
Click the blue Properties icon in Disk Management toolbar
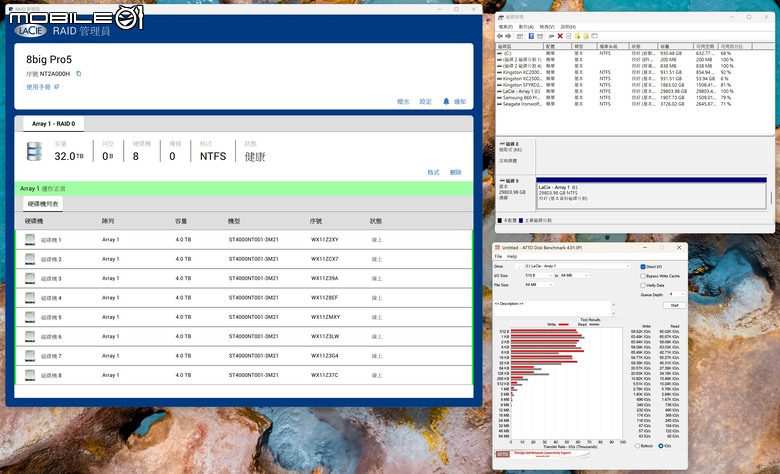[x=531, y=36]
